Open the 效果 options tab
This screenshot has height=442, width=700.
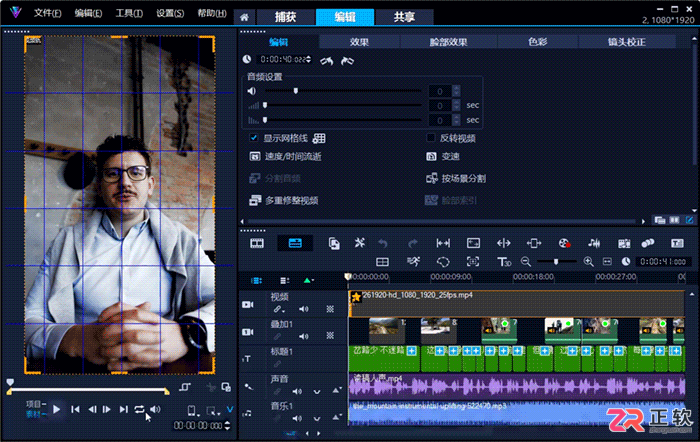pyautogui.click(x=359, y=42)
